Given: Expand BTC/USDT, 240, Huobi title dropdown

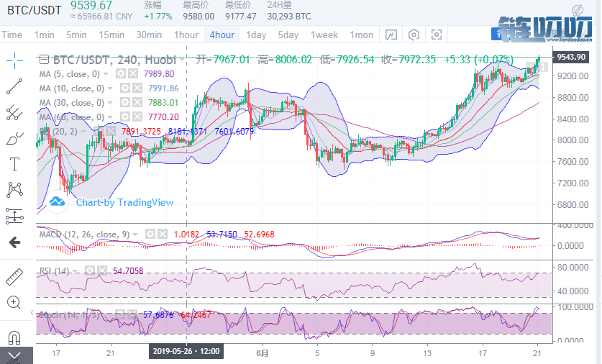Looking at the screenshot, I should click(181, 60).
